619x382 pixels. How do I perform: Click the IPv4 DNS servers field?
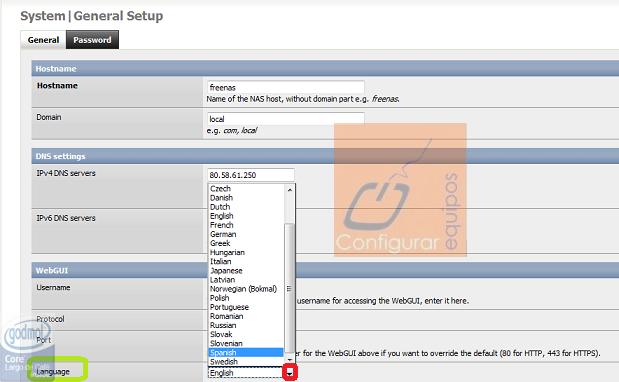click(x=251, y=175)
